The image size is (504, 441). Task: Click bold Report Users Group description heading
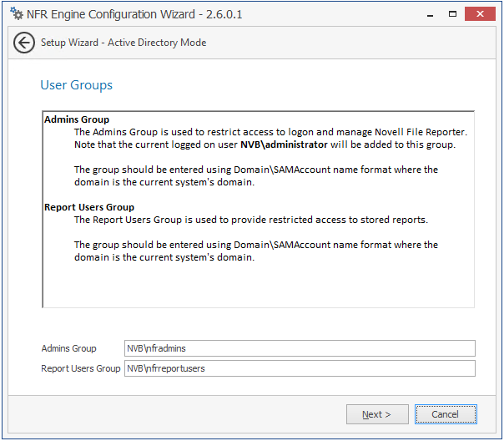(89, 207)
